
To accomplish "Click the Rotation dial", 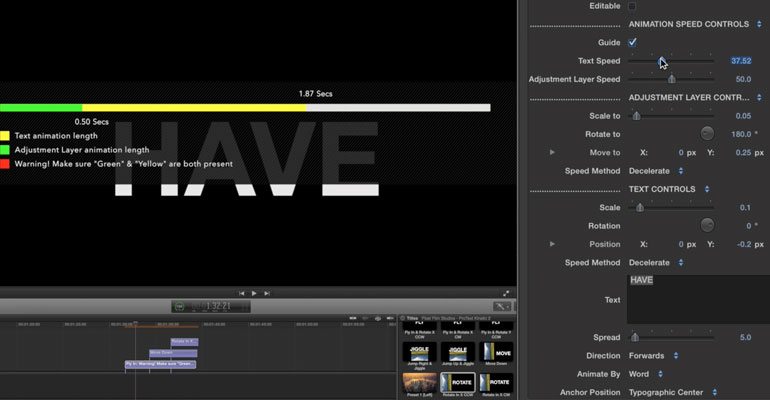I will 707,225.
